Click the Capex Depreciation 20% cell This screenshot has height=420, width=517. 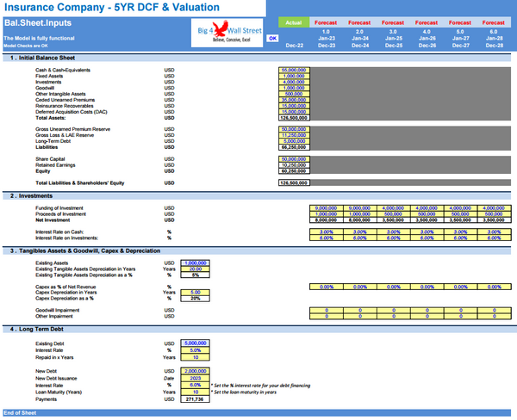(196, 298)
